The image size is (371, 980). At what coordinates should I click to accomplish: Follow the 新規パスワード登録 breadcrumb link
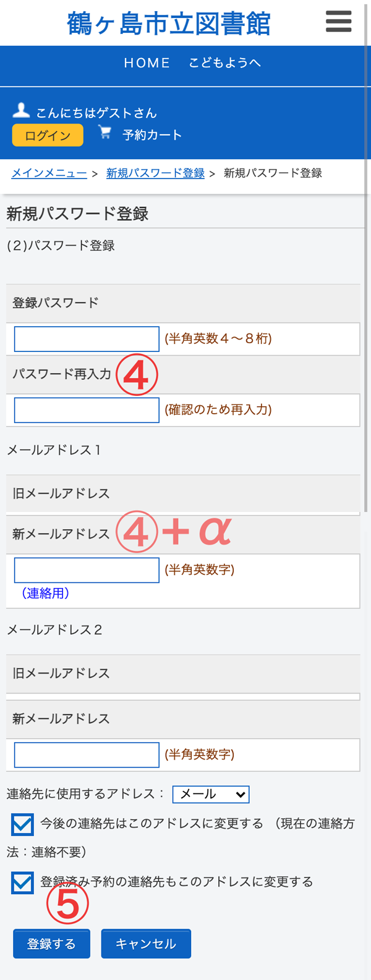(x=155, y=173)
